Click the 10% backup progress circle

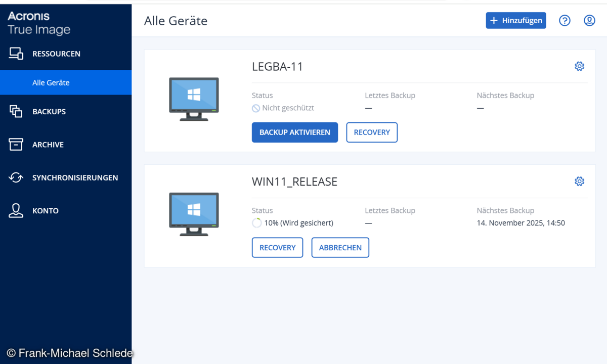pyautogui.click(x=256, y=222)
